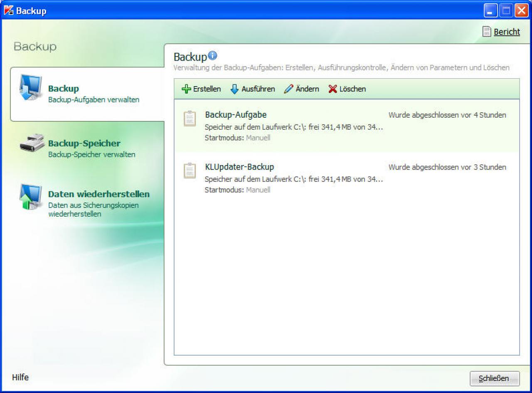Click Startmodus: Manuell under Backup-Aufgabe
The height and width of the screenshot is (393, 532).
(x=237, y=138)
